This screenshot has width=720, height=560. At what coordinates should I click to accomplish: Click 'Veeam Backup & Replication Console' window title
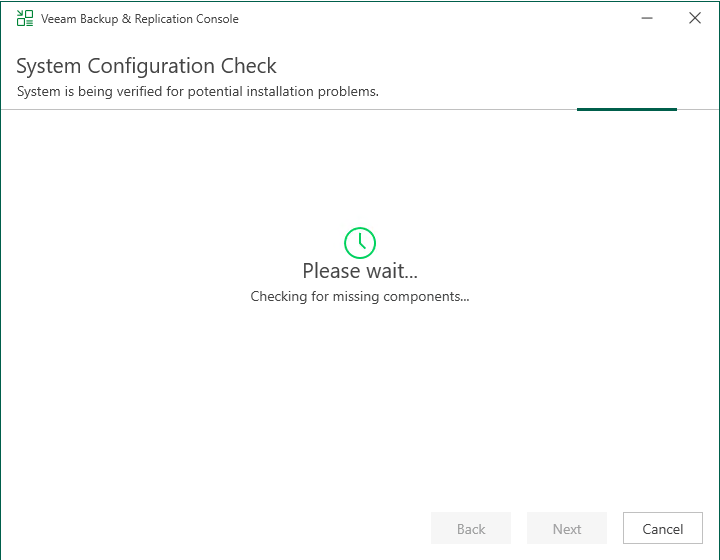(x=140, y=19)
